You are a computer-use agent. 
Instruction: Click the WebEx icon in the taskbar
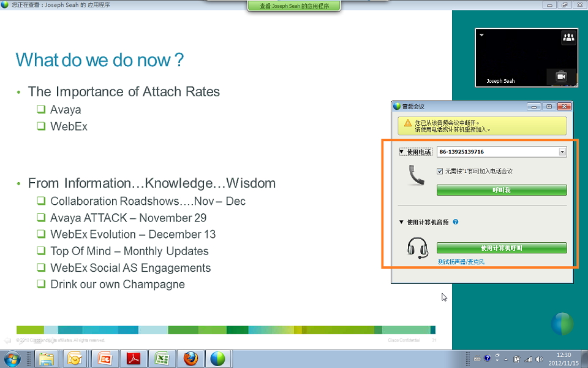click(217, 358)
